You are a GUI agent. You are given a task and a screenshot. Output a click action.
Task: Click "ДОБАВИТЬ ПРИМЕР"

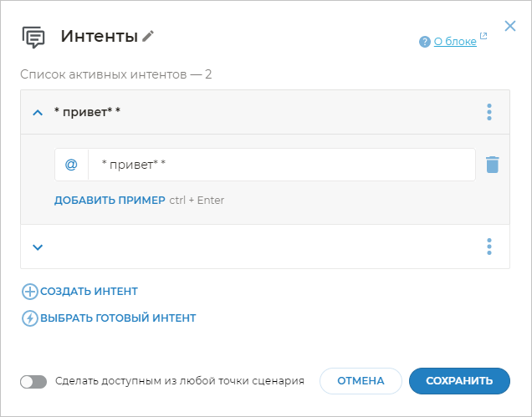click(110, 201)
